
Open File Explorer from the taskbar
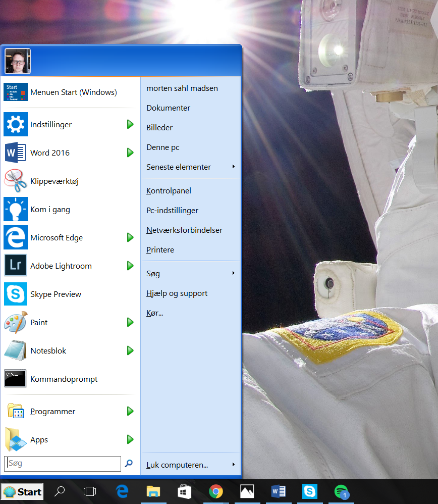tap(153, 491)
